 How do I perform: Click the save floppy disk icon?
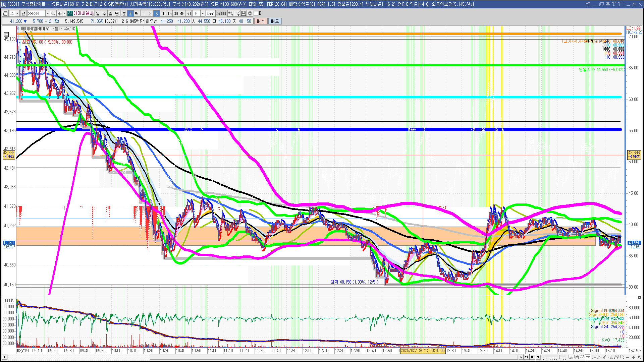click(x=244, y=13)
